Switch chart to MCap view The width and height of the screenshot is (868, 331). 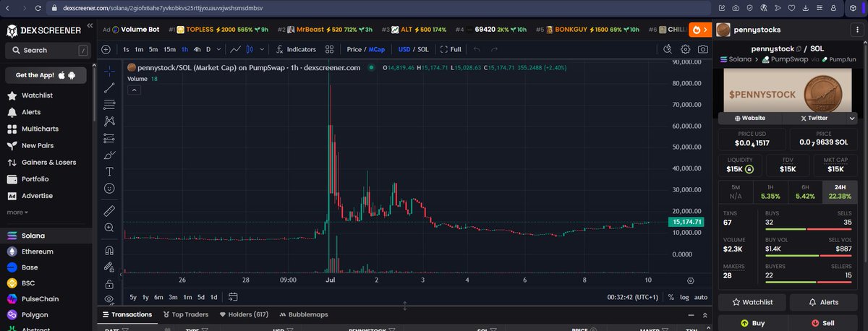pyautogui.click(x=377, y=49)
